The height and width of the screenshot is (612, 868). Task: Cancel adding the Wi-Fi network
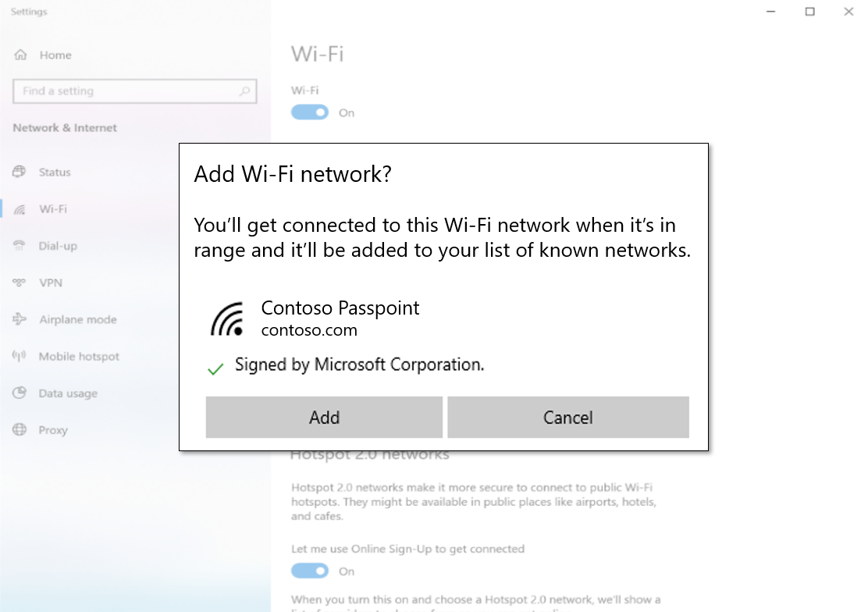[x=568, y=417]
